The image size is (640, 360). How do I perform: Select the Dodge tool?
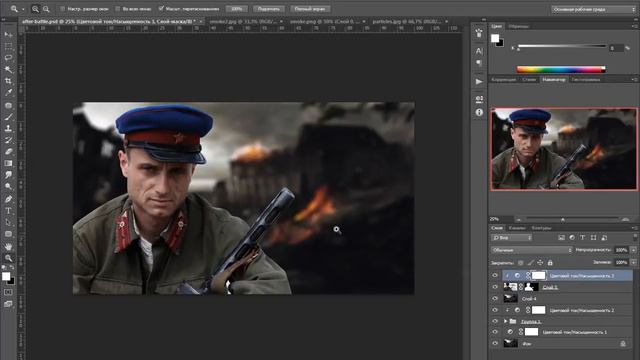point(8,187)
